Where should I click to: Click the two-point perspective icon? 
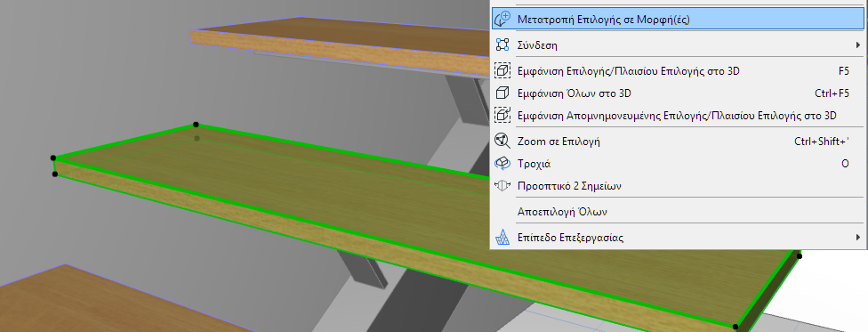502,186
